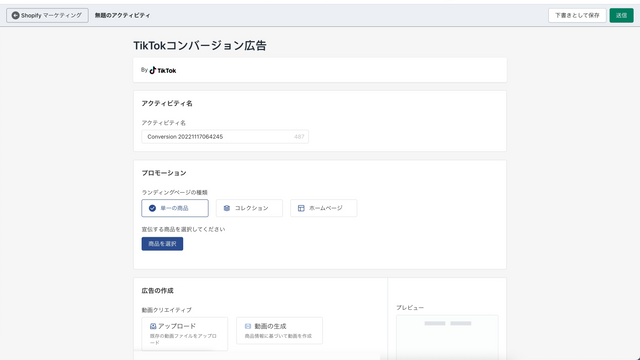Click the checkmark icon on 単一の商品
Screen dimensions: 640x360
(152, 208)
